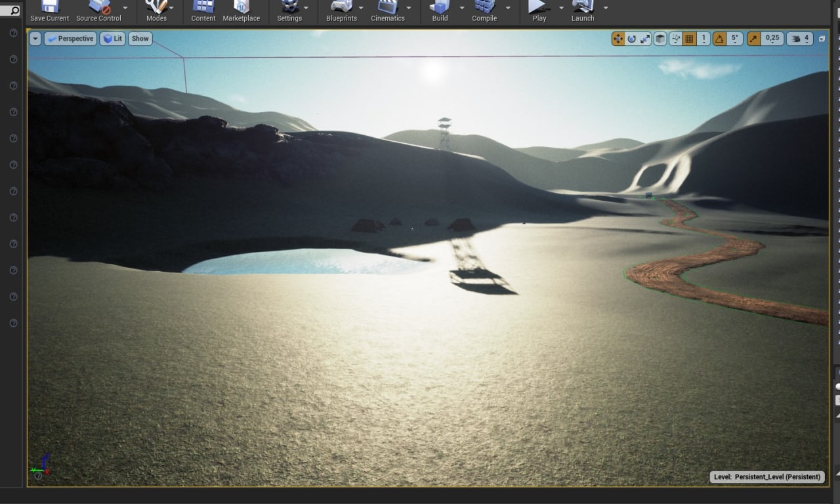Expand the Source Control dropdown arrow
This screenshot has height=504, width=840.
(125, 8)
